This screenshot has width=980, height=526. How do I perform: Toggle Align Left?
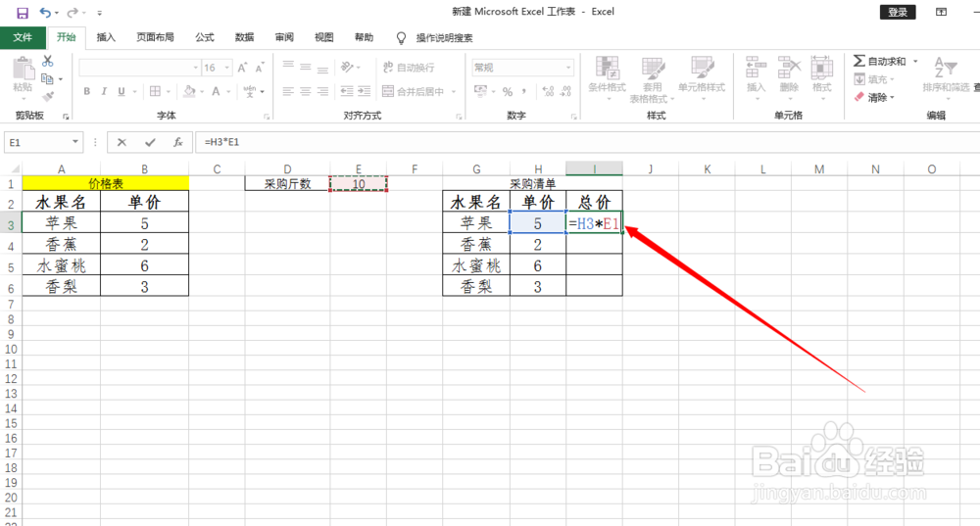[x=287, y=91]
